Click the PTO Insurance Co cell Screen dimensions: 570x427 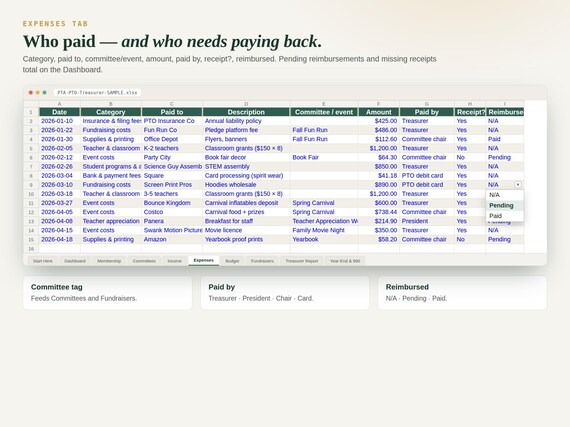point(172,121)
